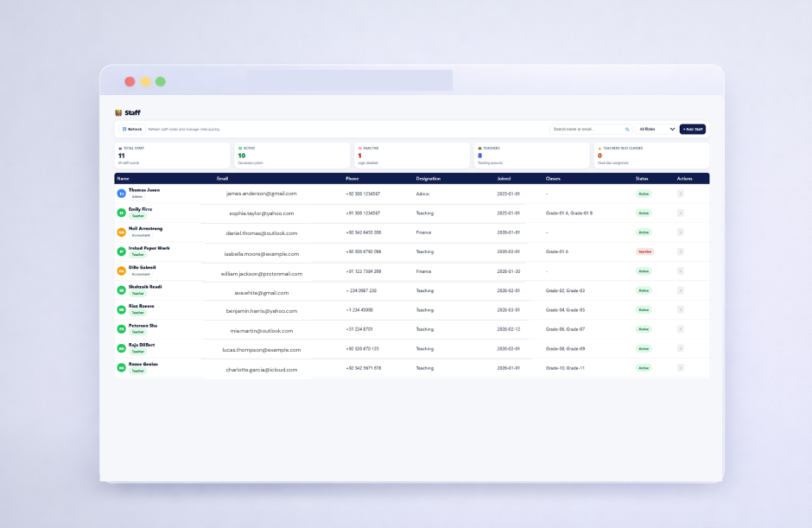The width and height of the screenshot is (812, 528).
Task: Click the browser address bar
Action: click(350, 80)
